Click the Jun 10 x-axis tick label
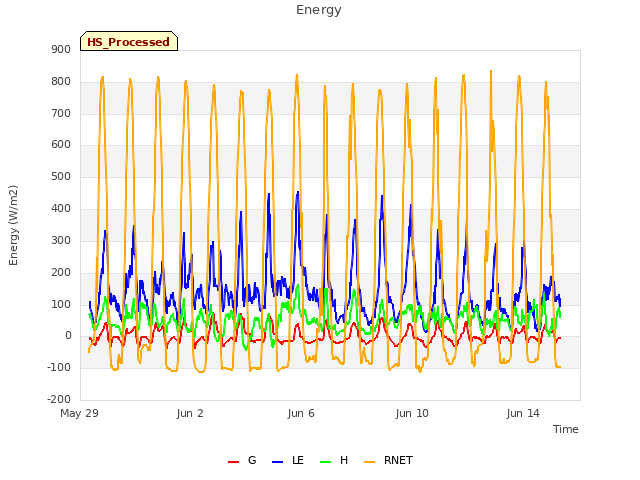This screenshot has width=640, height=480. tap(412, 413)
